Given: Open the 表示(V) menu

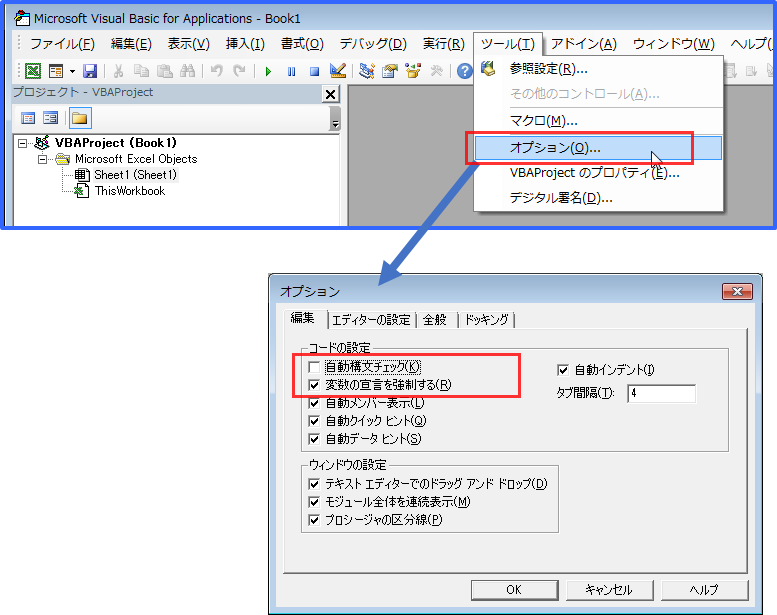Looking at the screenshot, I should (x=189, y=44).
